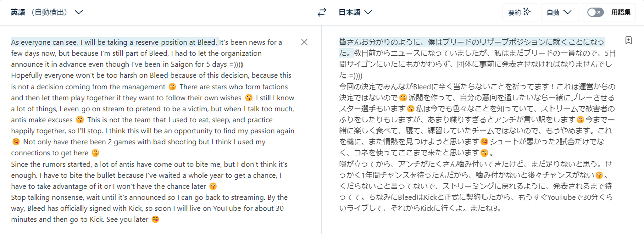Toggle the 用語集 glossary switch
The width and height of the screenshot is (644, 234).
pos(595,12)
